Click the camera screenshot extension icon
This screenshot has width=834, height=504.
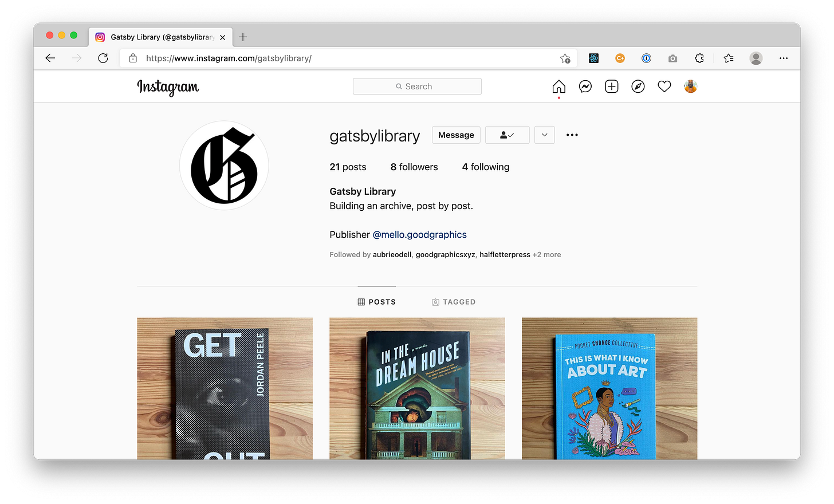tap(672, 58)
